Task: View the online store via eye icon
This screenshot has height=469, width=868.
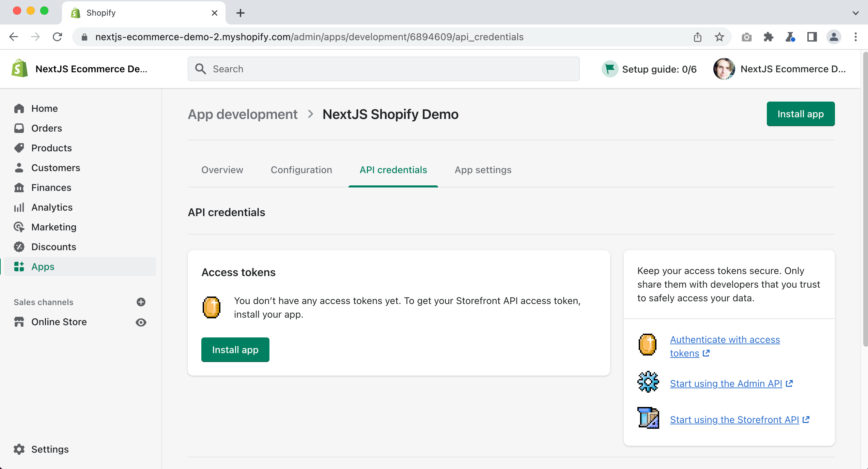Action: 141,322
